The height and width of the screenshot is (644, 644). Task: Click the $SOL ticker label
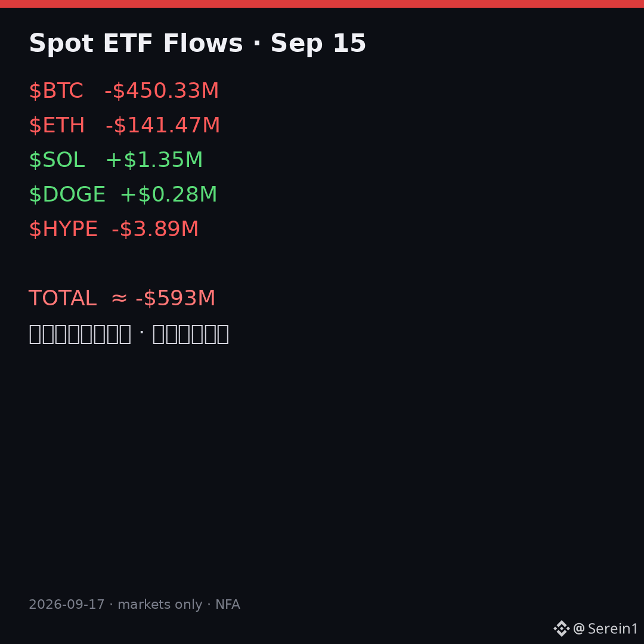tap(57, 159)
